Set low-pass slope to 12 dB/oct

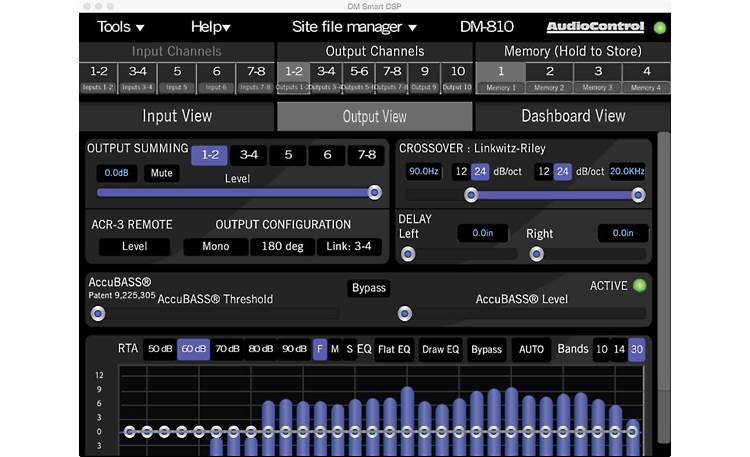pyautogui.click(x=544, y=171)
